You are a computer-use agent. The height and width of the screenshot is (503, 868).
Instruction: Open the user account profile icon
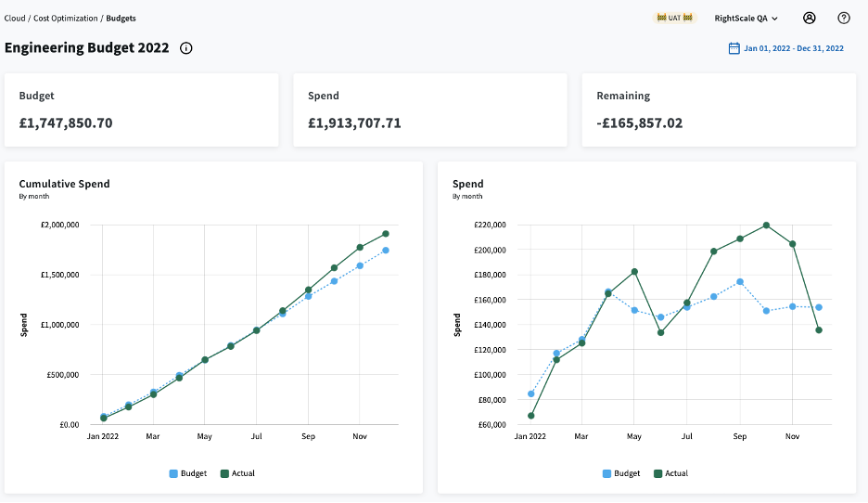(x=810, y=18)
